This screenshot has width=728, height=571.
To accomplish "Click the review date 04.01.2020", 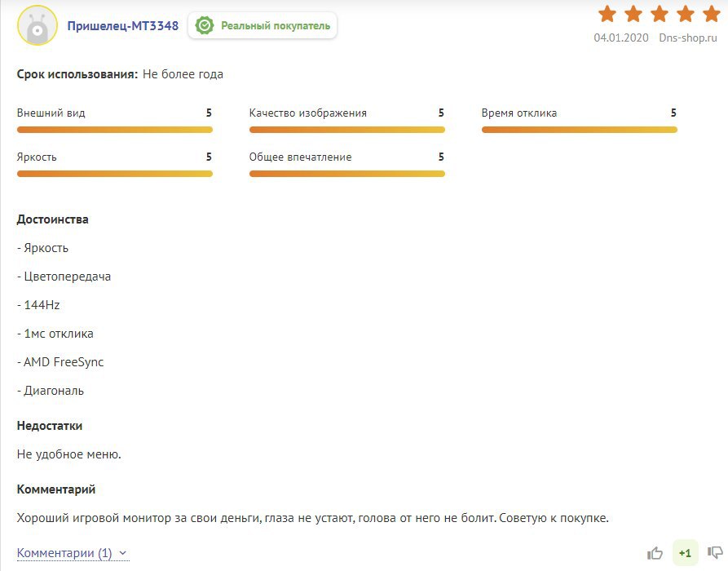I will click(621, 38).
